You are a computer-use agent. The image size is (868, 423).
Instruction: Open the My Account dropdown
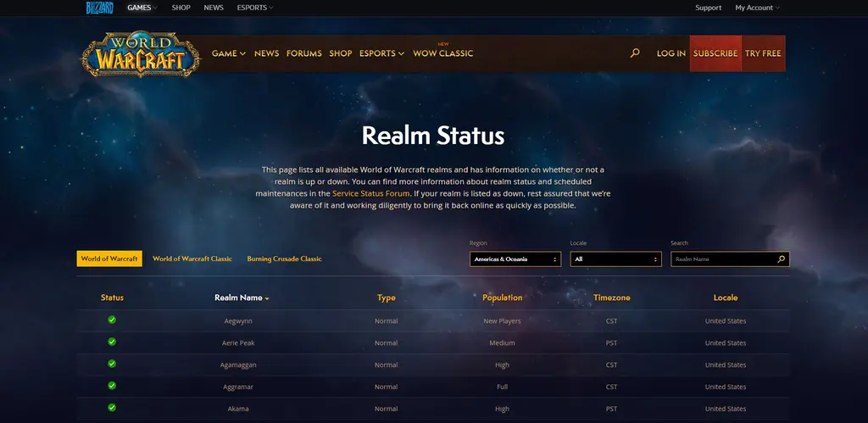click(757, 8)
